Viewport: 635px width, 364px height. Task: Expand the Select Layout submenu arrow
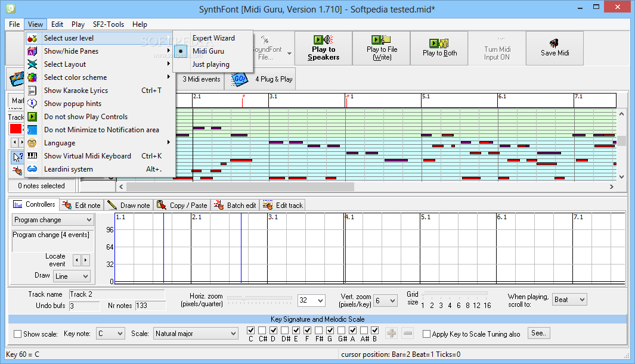pyautogui.click(x=169, y=64)
